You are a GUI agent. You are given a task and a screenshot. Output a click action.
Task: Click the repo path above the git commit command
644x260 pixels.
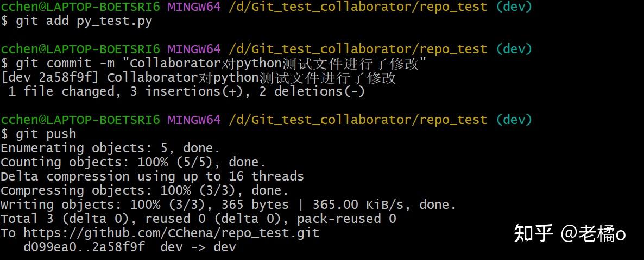coord(358,49)
